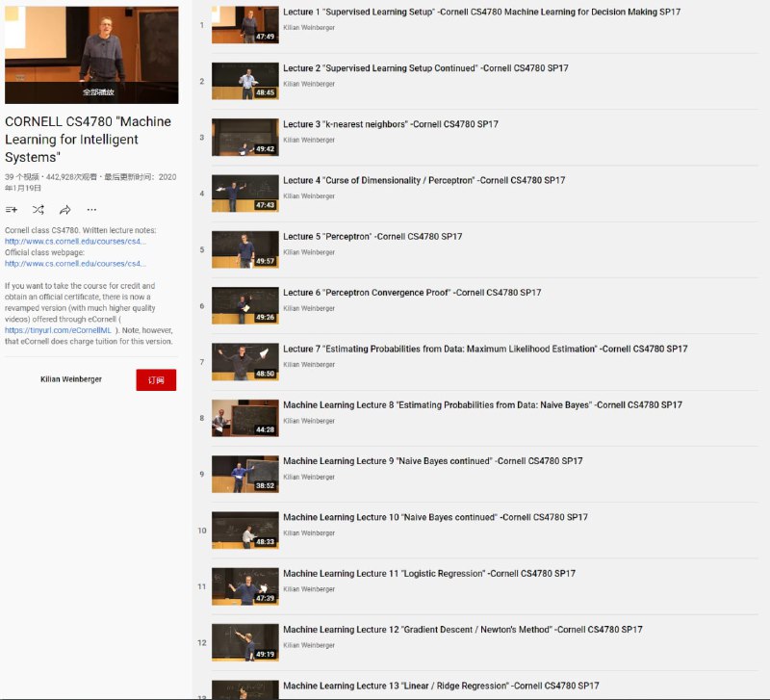Select Lecture 2 Supervised Learning Setup Continued title
770x700 pixels.
(x=425, y=68)
